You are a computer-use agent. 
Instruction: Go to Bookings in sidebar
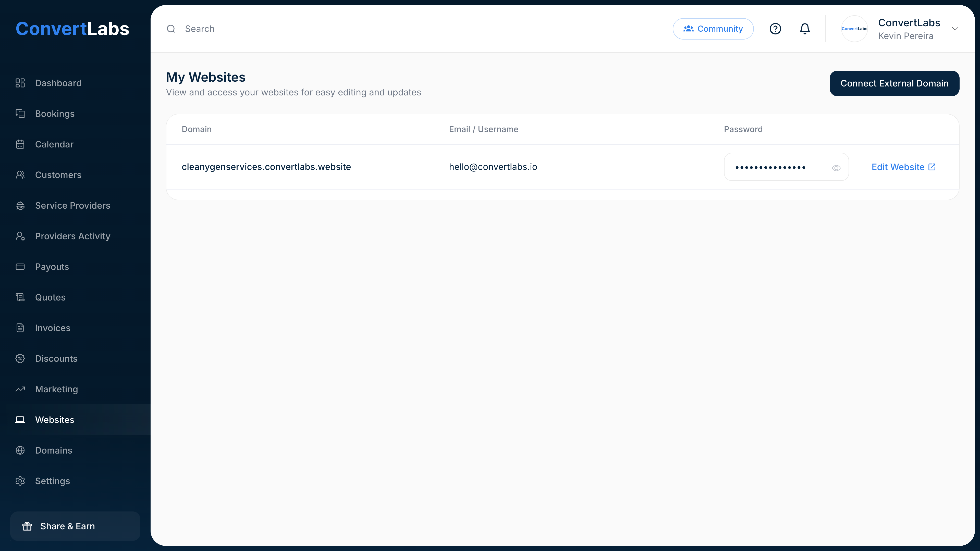click(55, 114)
